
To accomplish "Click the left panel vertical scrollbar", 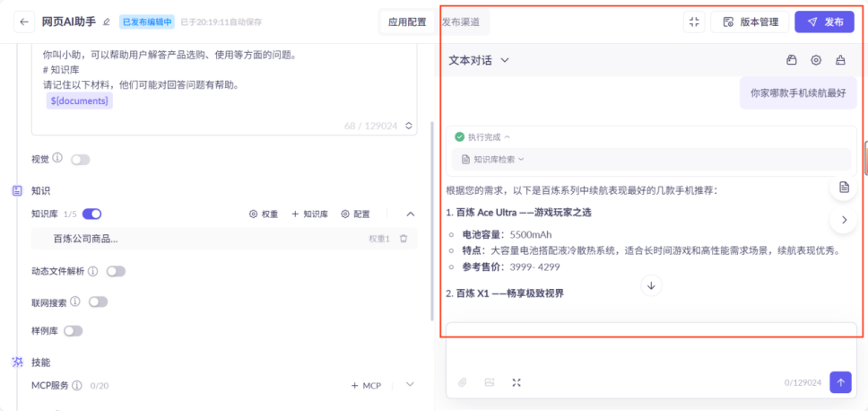I will tap(432, 222).
